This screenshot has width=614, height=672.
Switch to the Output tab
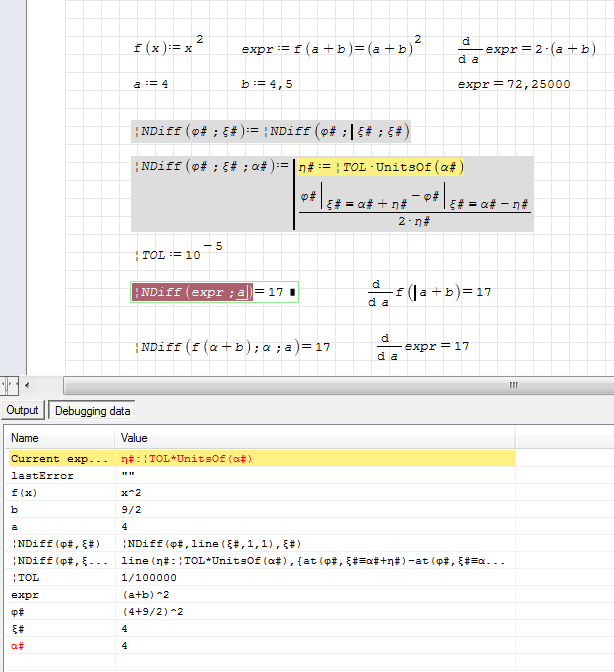[22, 411]
